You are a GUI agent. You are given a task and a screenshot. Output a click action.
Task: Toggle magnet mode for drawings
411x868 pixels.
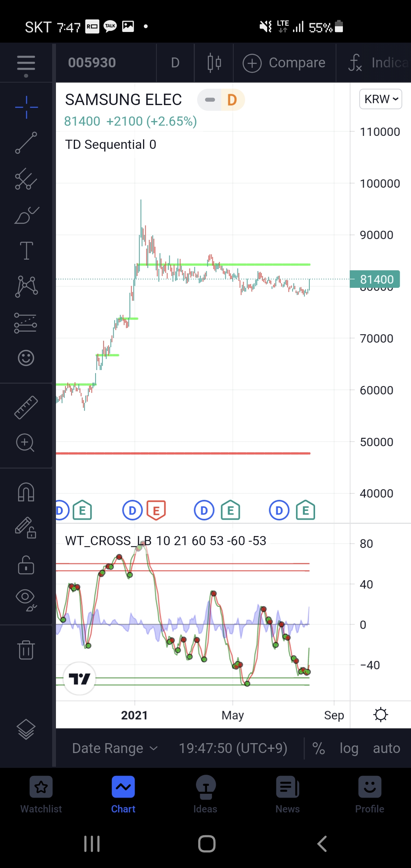tap(26, 492)
